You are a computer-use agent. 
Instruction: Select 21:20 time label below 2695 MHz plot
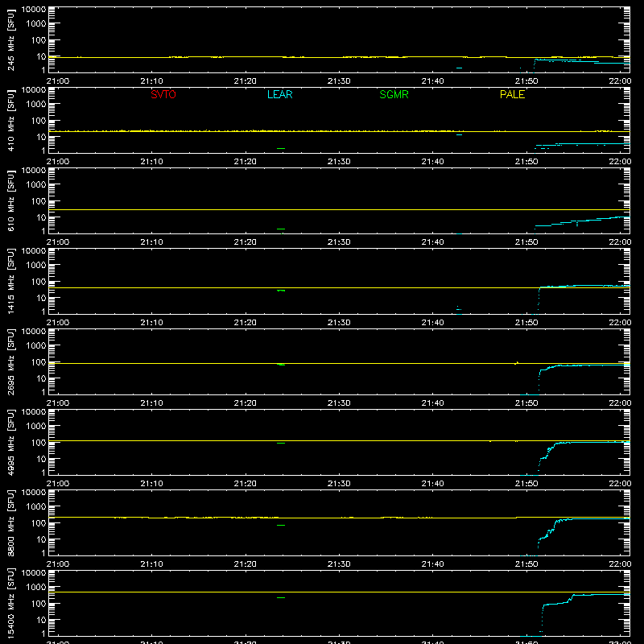(x=246, y=403)
